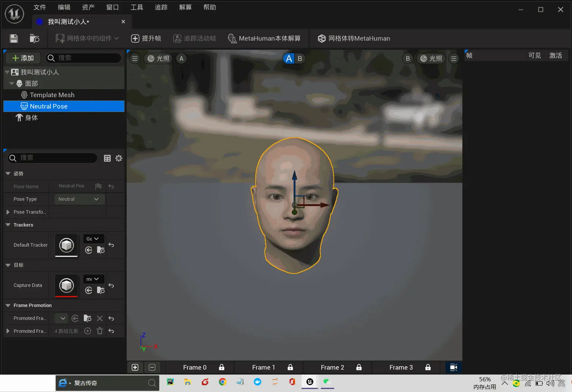Click the remove frame minus icon below viewport
Image resolution: width=572 pixels, height=392 pixels.
pyautogui.click(x=152, y=367)
